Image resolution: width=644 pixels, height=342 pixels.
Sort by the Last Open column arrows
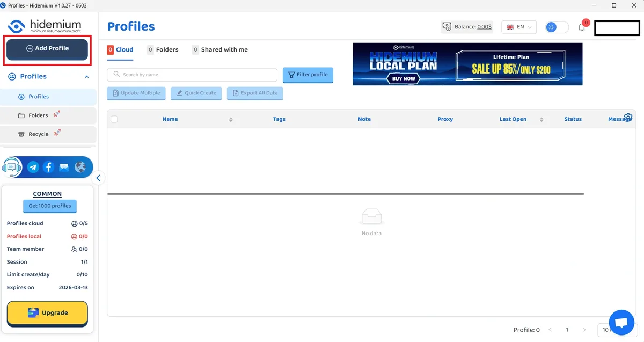pyautogui.click(x=541, y=119)
